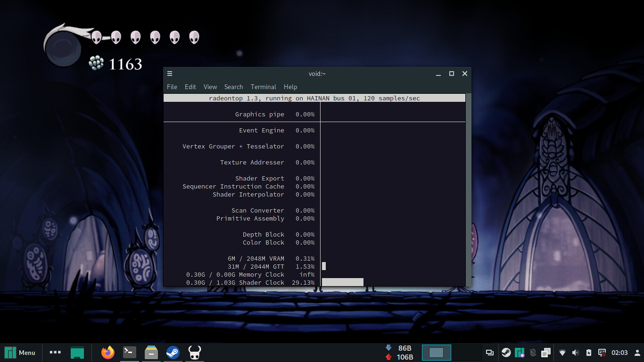Open the Help menu

click(x=290, y=87)
